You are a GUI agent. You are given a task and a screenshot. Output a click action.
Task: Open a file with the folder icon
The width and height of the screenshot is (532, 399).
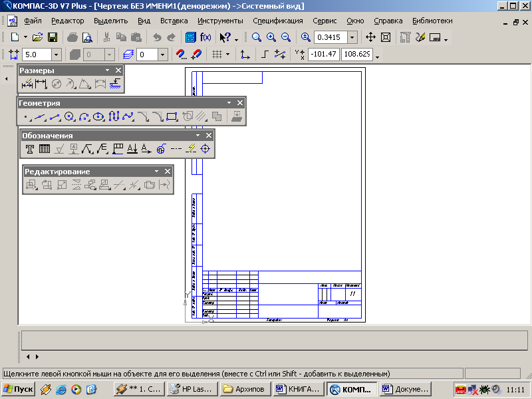(37, 37)
